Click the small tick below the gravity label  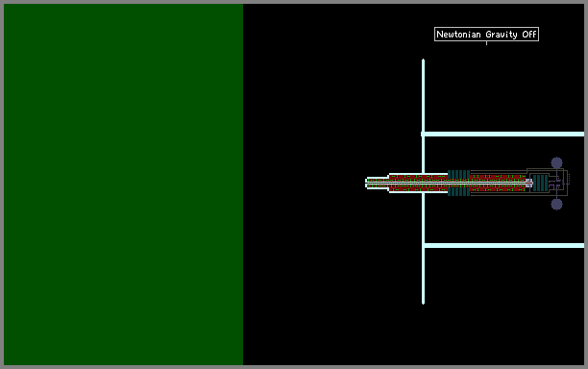coord(486,43)
